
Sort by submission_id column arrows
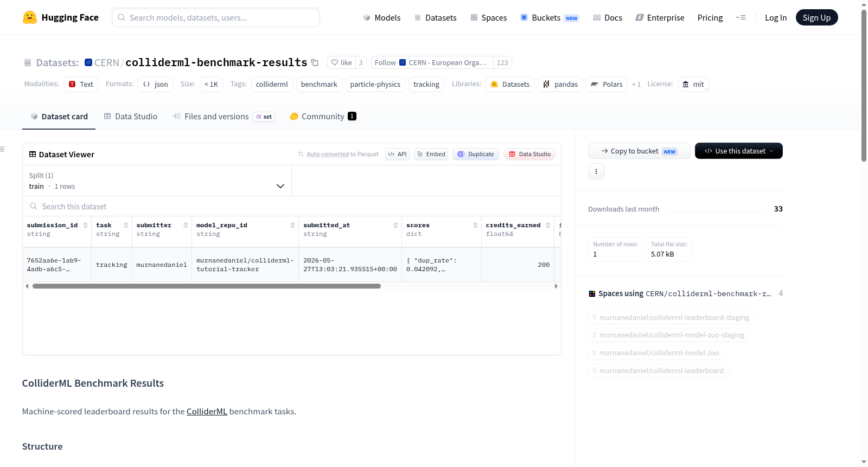pos(85,225)
